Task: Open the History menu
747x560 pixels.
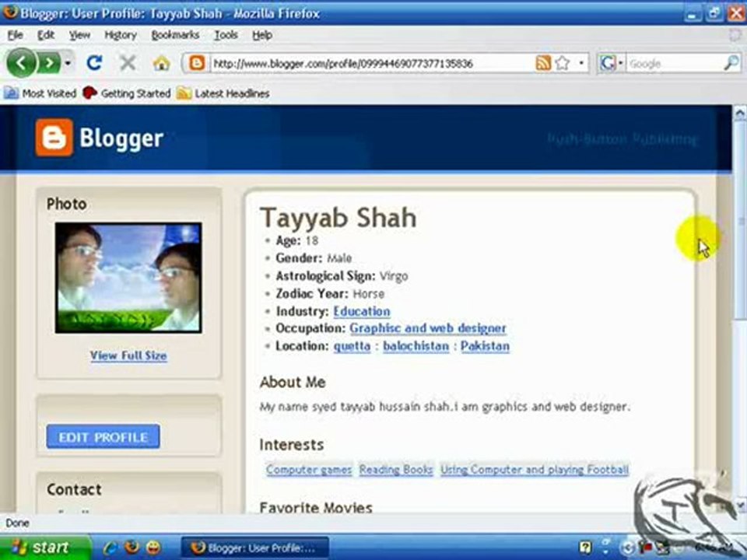Action: [x=121, y=35]
